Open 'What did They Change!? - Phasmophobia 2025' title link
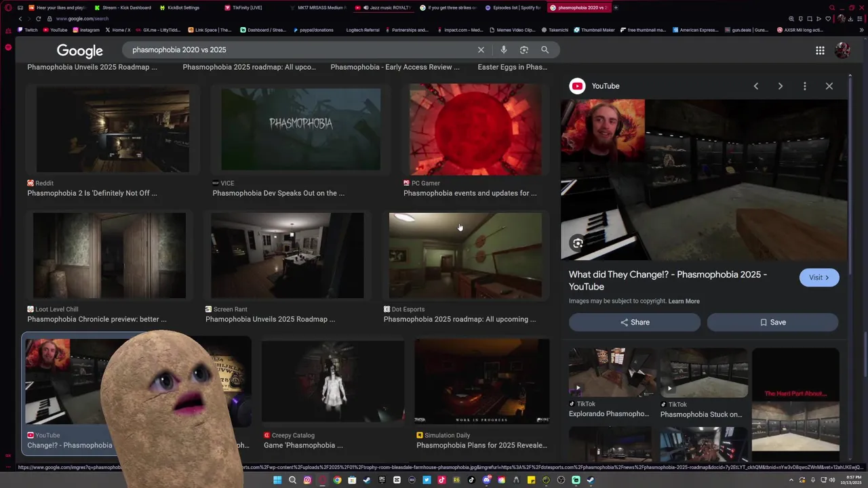868x488 pixels. tap(668, 281)
